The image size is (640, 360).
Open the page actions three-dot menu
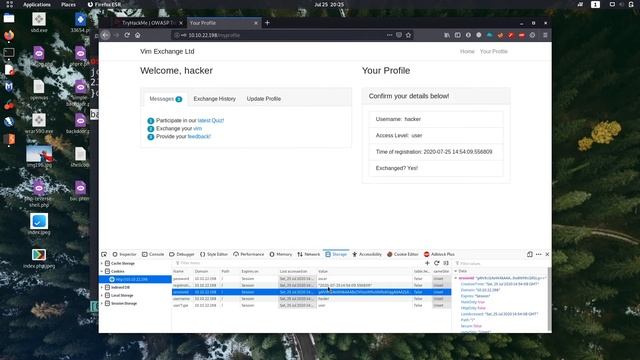[x=389, y=35]
